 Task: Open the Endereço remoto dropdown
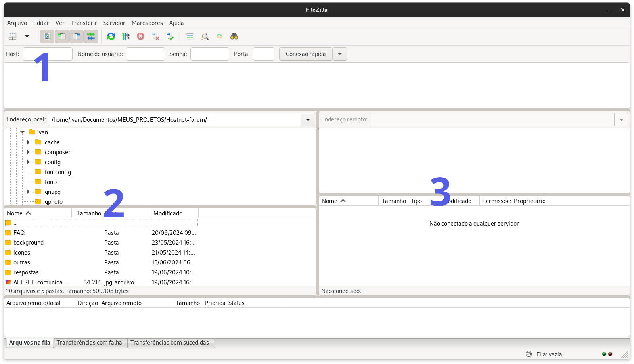pos(621,120)
